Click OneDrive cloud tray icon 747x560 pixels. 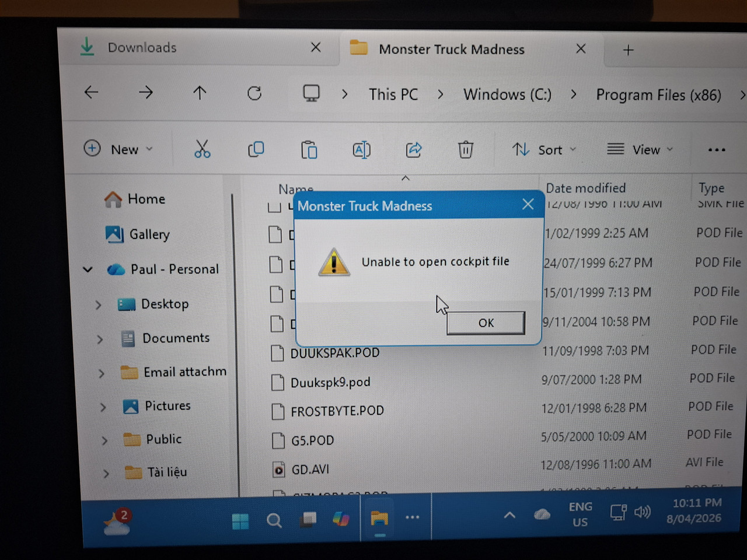tap(542, 514)
